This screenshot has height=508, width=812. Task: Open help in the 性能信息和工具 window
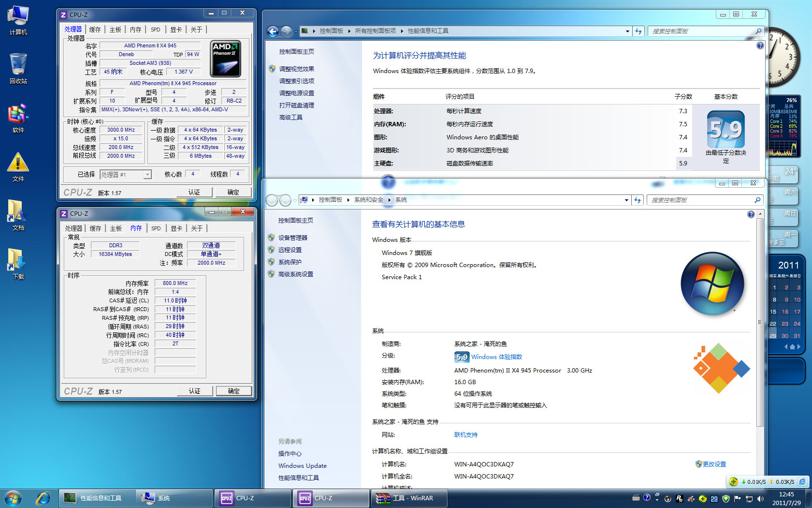click(x=760, y=45)
